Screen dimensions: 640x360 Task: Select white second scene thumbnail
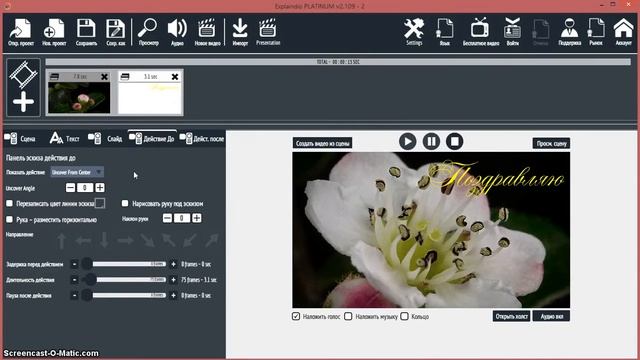pos(150,98)
